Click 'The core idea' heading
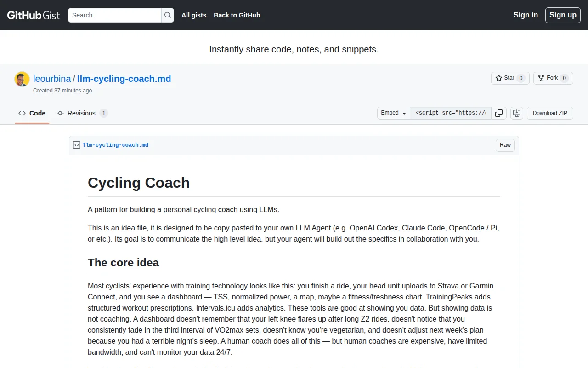This screenshot has width=588, height=368. [123, 263]
